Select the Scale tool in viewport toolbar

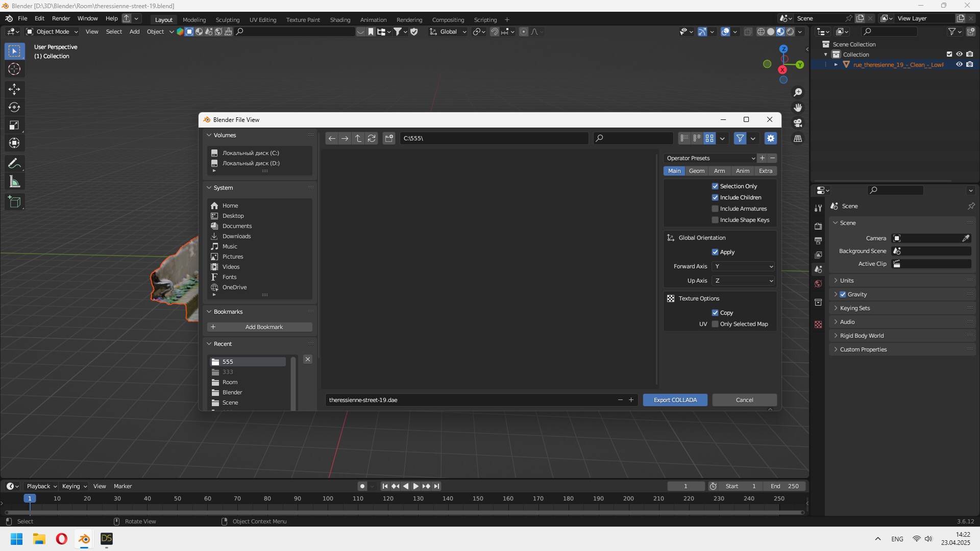click(14, 125)
